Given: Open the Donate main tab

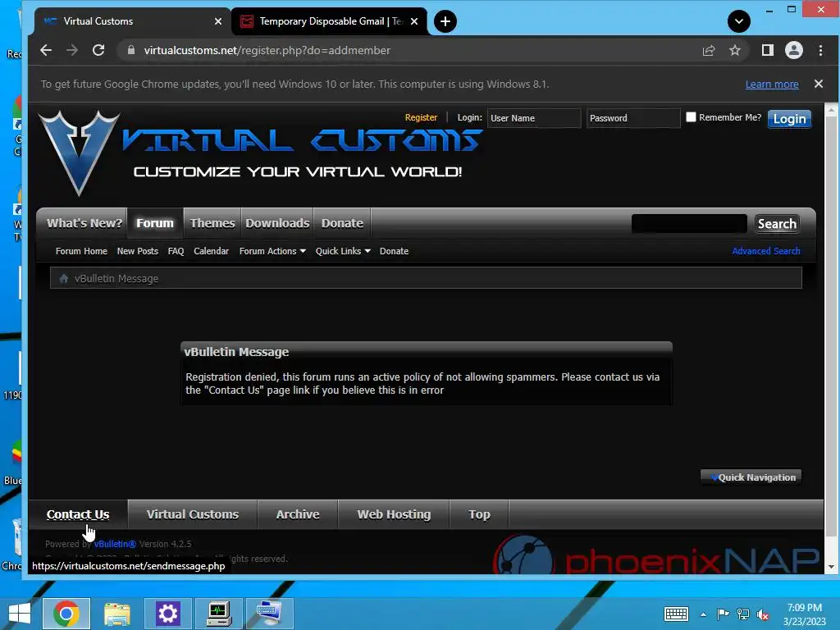Looking at the screenshot, I should click(x=342, y=223).
